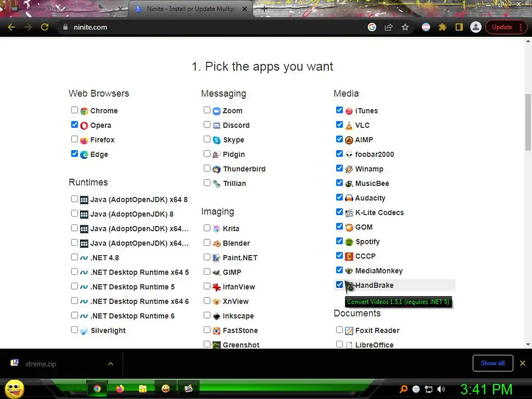532x399 pixels.
Task: Check the Pidgin checkbox
Action: point(207,154)
